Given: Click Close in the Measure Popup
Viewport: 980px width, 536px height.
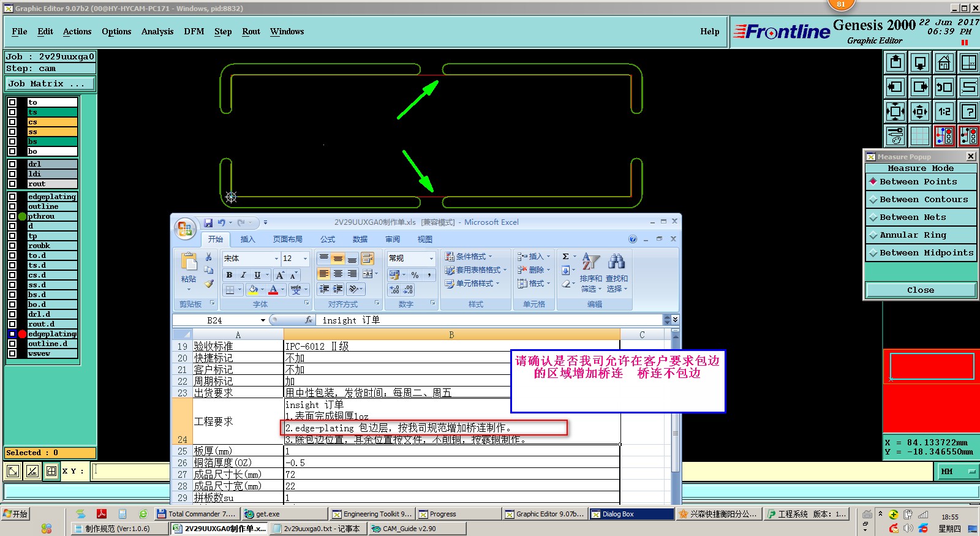Looking at the screenshot, I should tap(921, 290).
